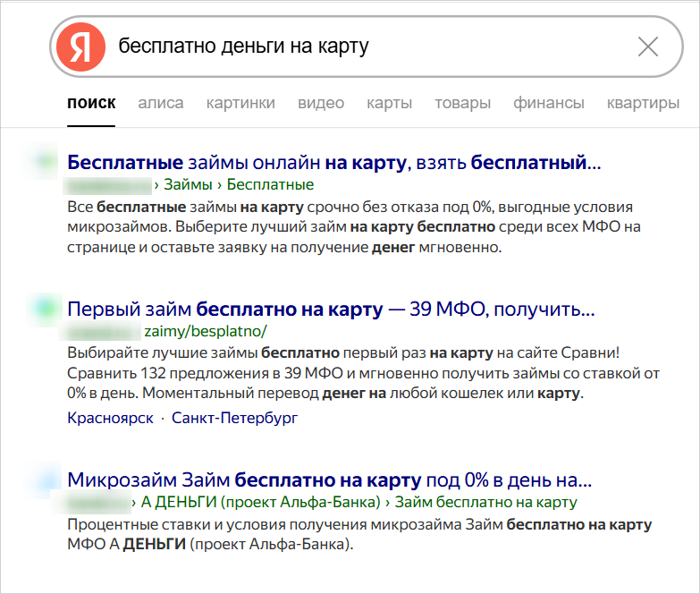Open 'Первый займ бесплатно на карту' result
Screen dimensions: 700x594
point(331,310)
